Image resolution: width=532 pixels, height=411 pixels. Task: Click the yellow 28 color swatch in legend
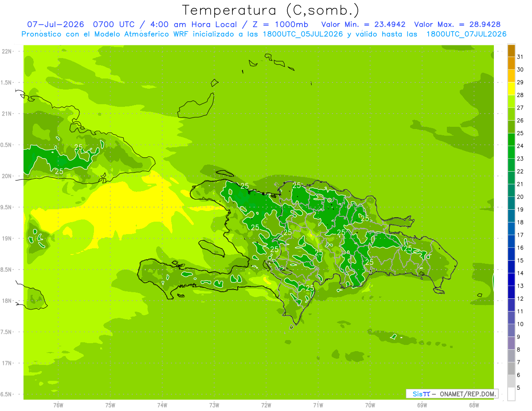[511, 89]
